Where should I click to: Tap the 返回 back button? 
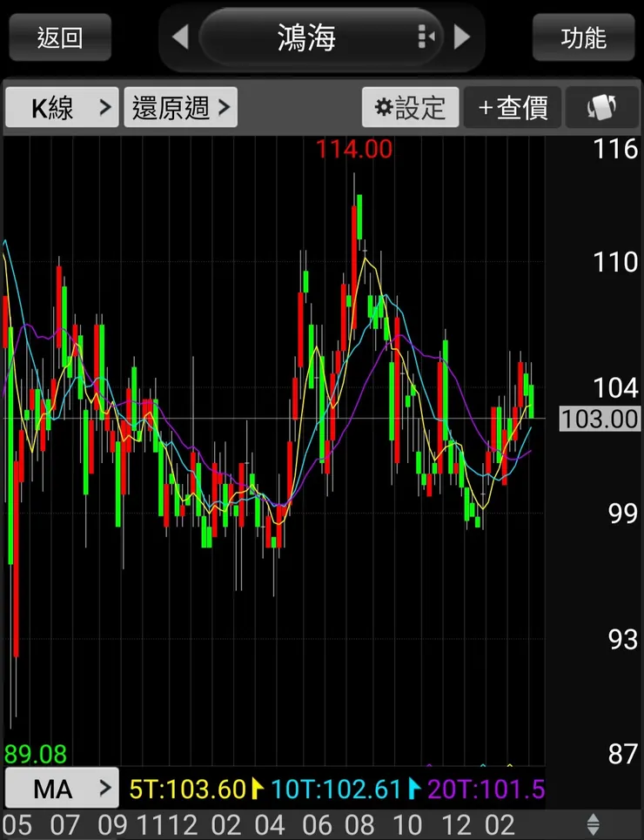pyautogui.click(x=60, y=37)
